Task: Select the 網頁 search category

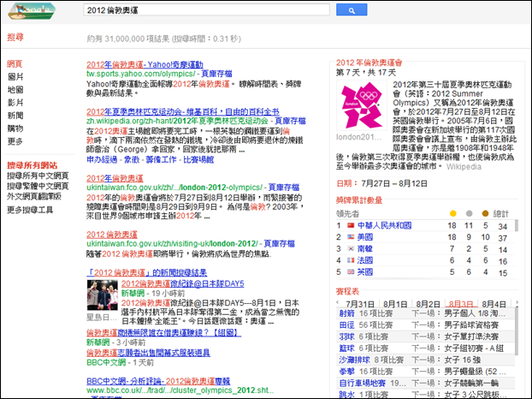Action: tap(15, 64)
